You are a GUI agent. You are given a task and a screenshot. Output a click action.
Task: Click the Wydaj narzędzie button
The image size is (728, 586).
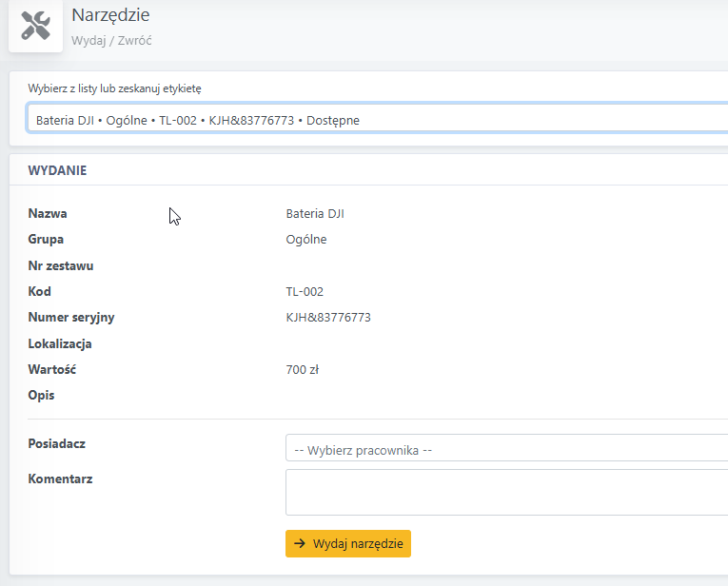(x=348, y=544)
